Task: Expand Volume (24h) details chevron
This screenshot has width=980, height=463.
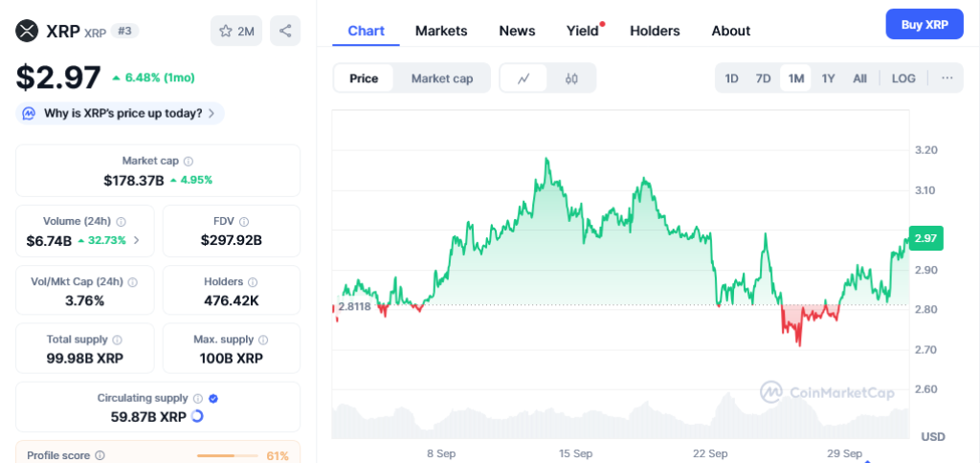Action: point(136,240)
